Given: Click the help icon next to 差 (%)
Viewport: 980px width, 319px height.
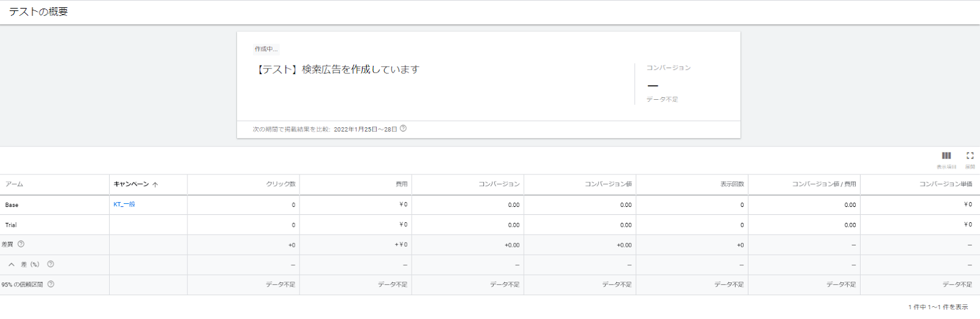Looking at the screenshot, I should (x=51, y=265).
